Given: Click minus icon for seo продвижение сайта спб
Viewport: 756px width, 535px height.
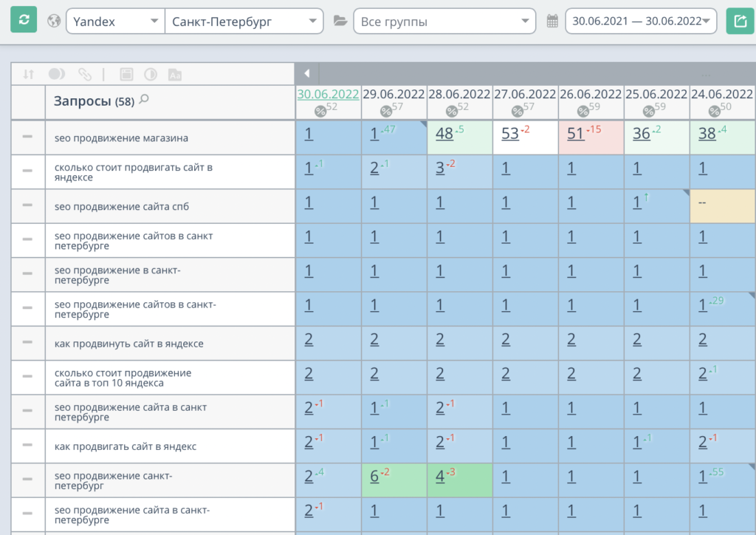Looking at the screenshot, I should click(x=27, y=205).
